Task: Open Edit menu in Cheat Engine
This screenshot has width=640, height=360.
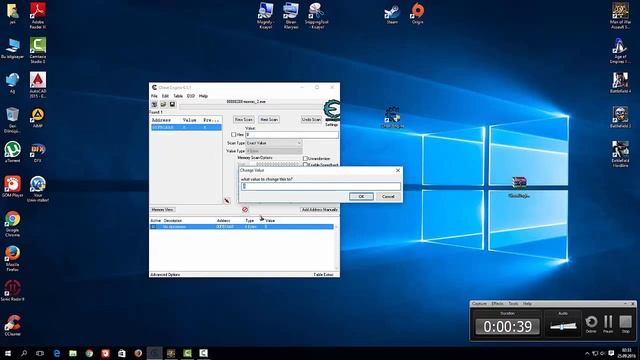Action: (165, 96)
